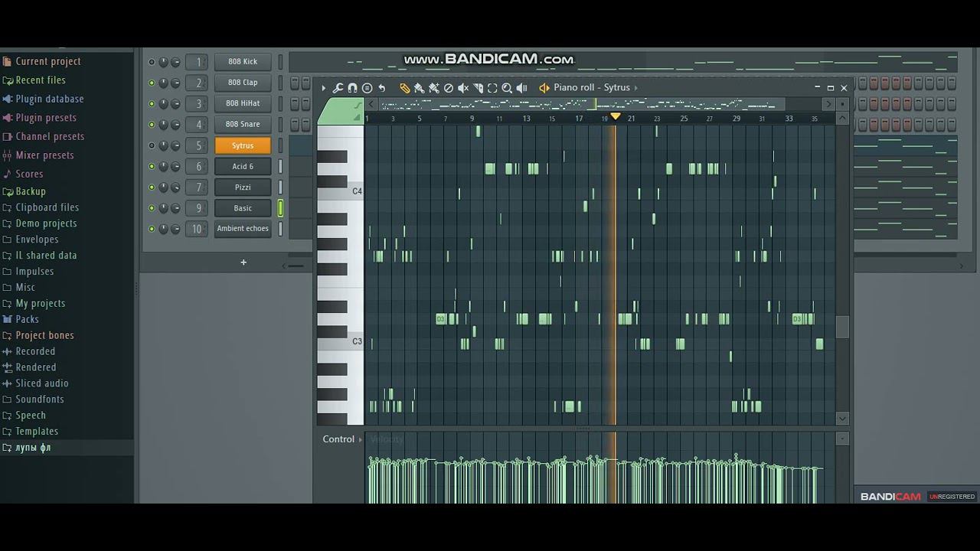980x551 pixels.
Task: Add a new channel with plus button
Action: [x=243, y=262]
